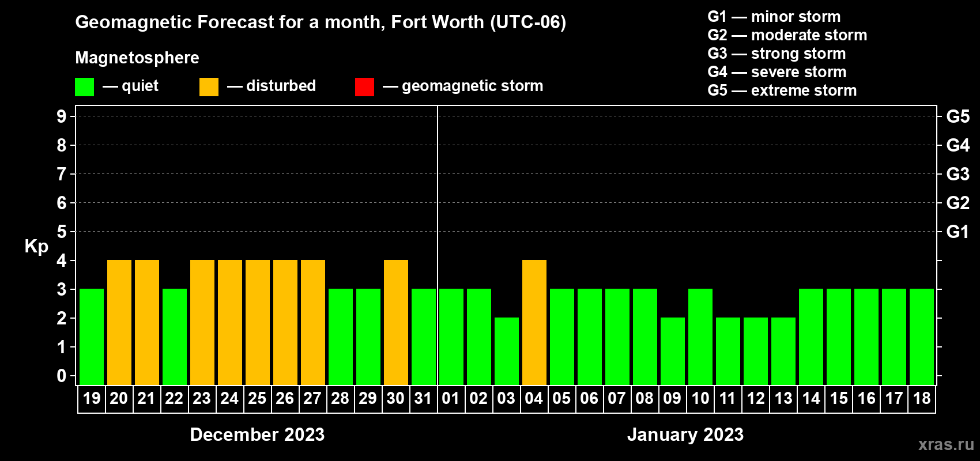Click the green bar for January 01
Image resolution: width=980 pixels, height=461 pixels.
pyautogui.click(x=451, y=337)
